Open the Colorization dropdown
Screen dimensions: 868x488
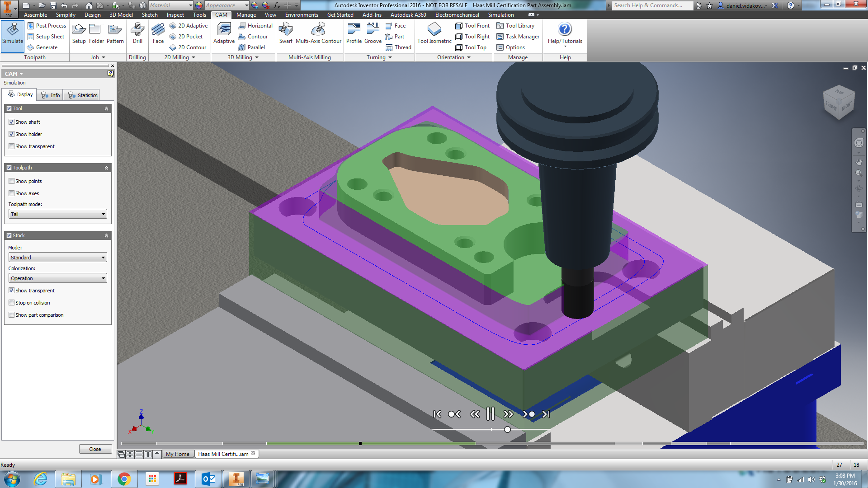58,278
